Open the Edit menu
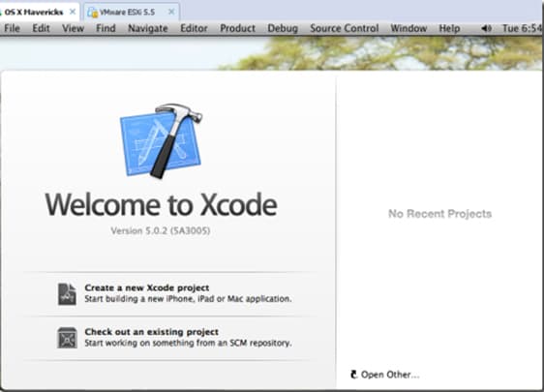544x392 pixels. (41, 28)
